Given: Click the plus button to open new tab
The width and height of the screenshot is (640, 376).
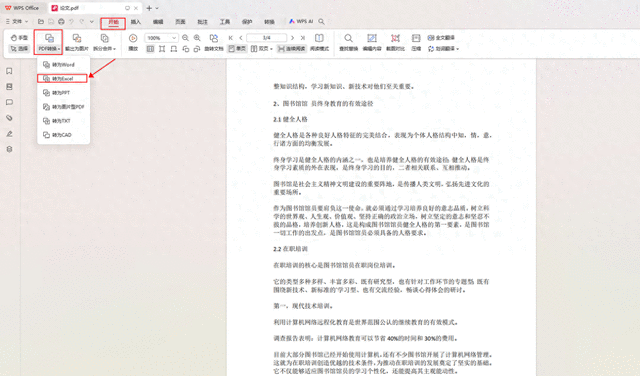Looking at the screenshot, I should (149, 8).
